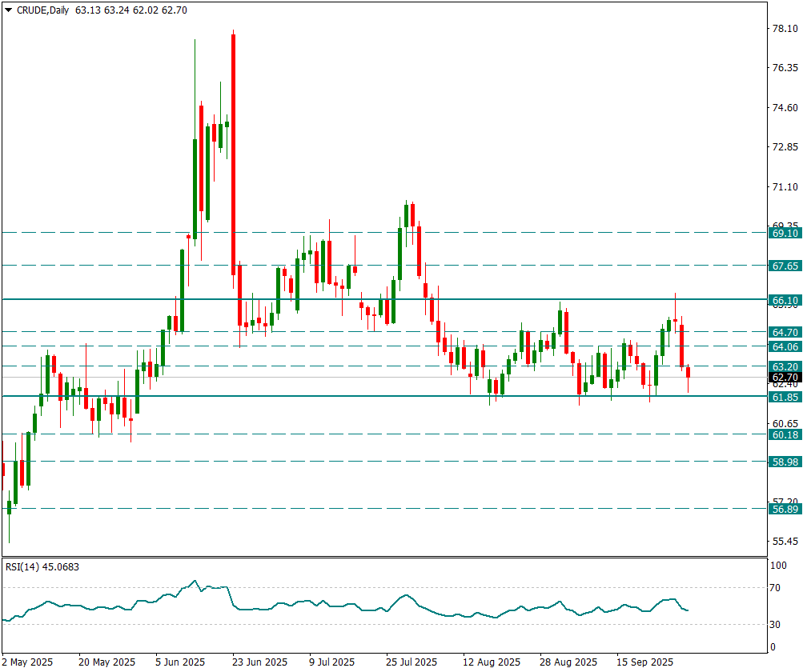This screenshot has height=672, width=807.
Task: Click the triangle arrow before CRUDE,Daily
Action: pos(8,10)
